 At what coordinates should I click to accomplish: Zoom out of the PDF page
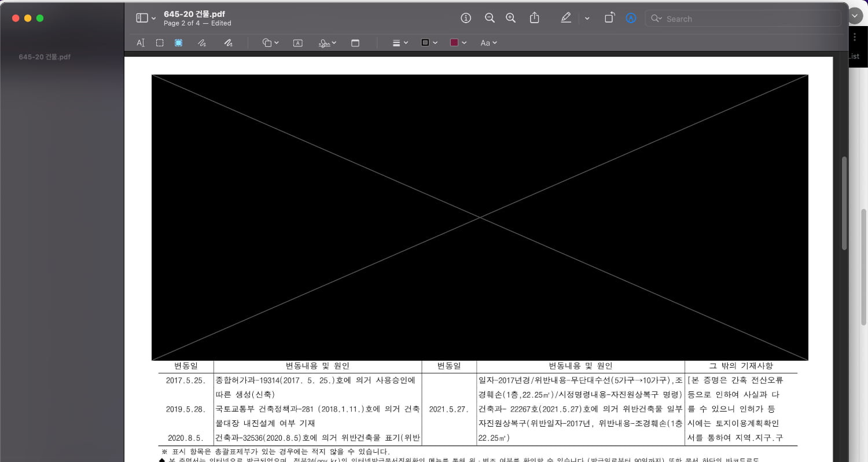(490, 18)
